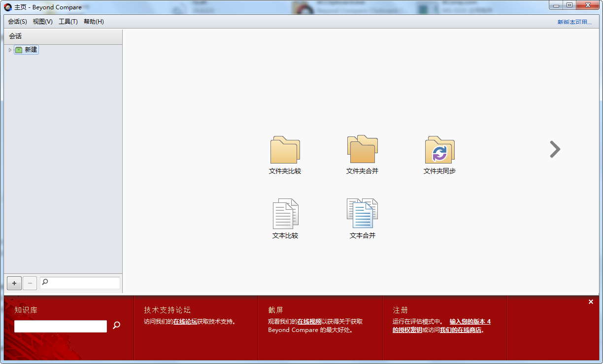Run the 知识库 search magnifier icon
The image size is (603, 364).
(116, 325)
